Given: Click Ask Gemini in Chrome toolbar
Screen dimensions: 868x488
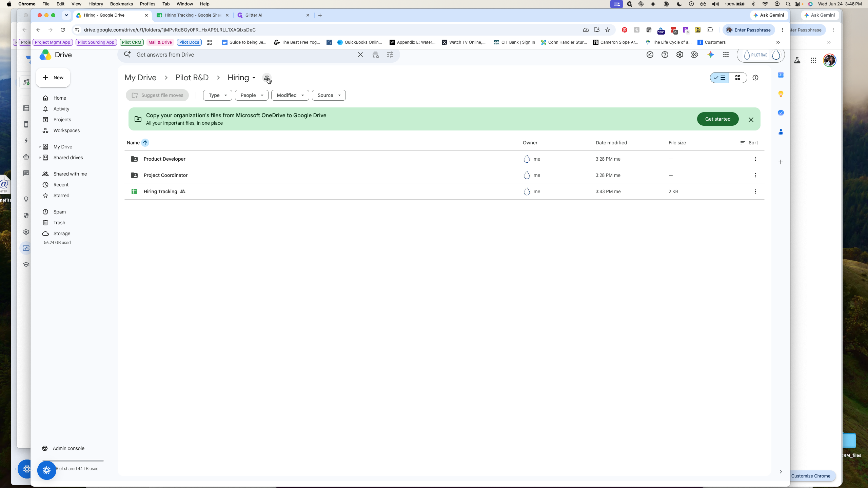Looking at the screenshot, I should click(x=769, y=15).
